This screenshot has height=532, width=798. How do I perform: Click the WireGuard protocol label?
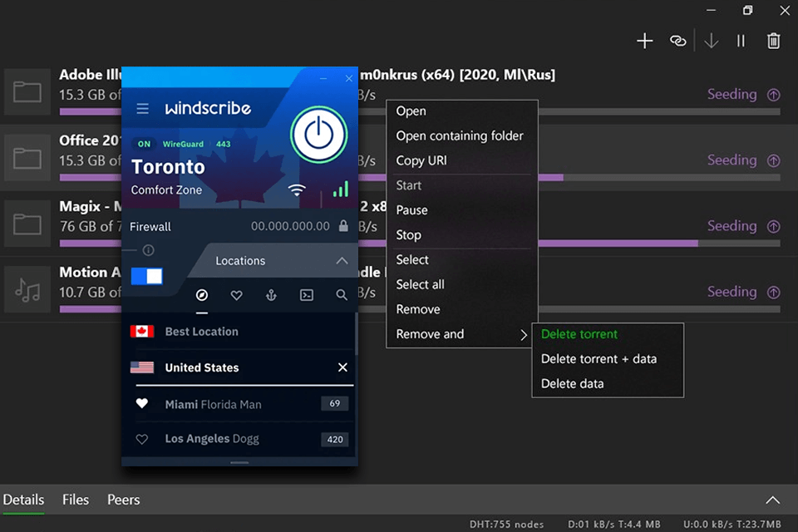[183, 144]
